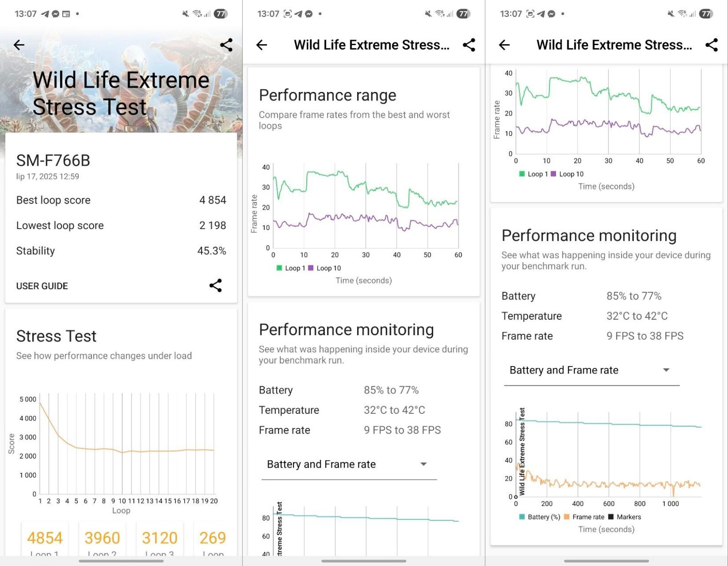Click the orange Frame rate legend swatch

coord(567,517)
